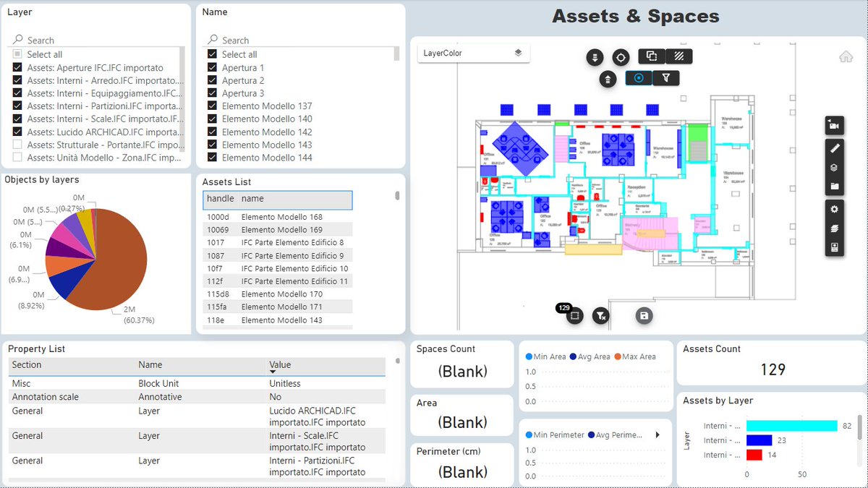
Task: Uncheck Assets: Interni - Arredo layer
Action: pyautogui.click(x=17, y=80)
